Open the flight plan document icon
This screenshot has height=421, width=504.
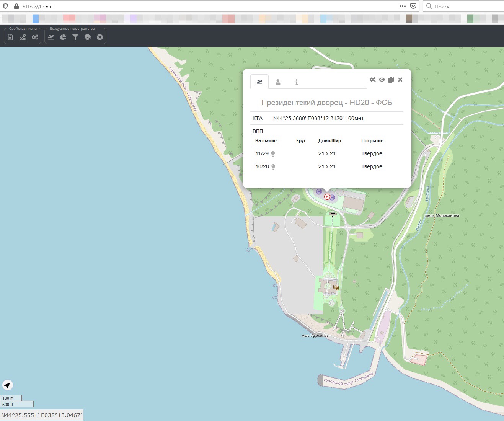[10, 37]
